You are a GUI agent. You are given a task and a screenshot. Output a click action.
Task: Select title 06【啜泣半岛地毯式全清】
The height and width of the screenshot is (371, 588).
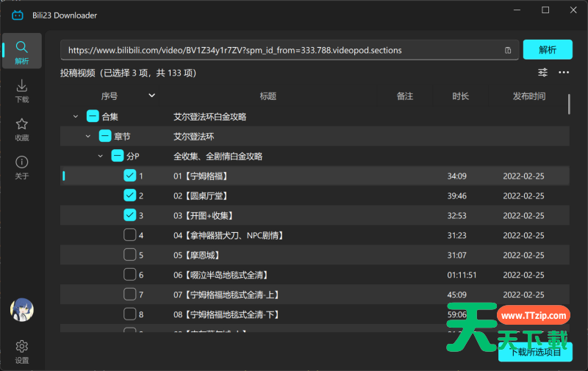[221, 275]
